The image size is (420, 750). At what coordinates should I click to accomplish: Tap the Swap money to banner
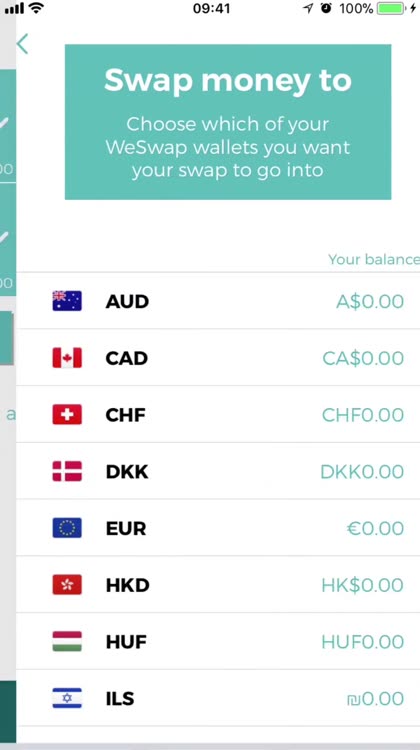pos(228,122)
